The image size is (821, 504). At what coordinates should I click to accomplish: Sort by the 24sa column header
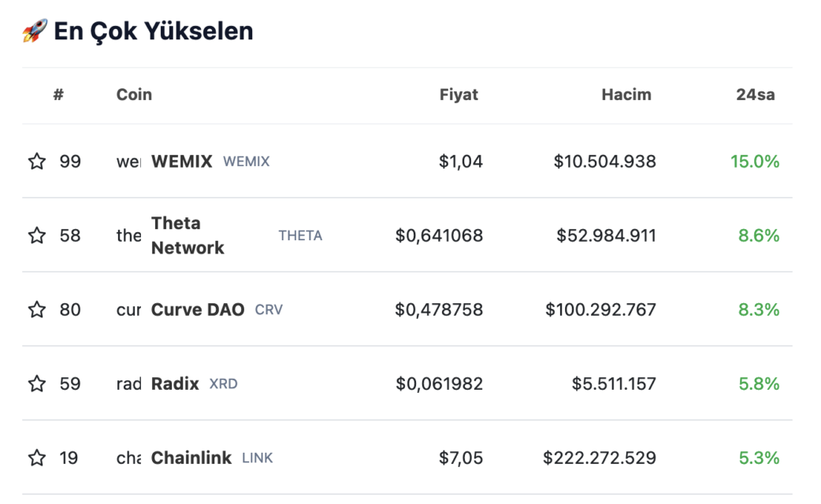point(755,94)
